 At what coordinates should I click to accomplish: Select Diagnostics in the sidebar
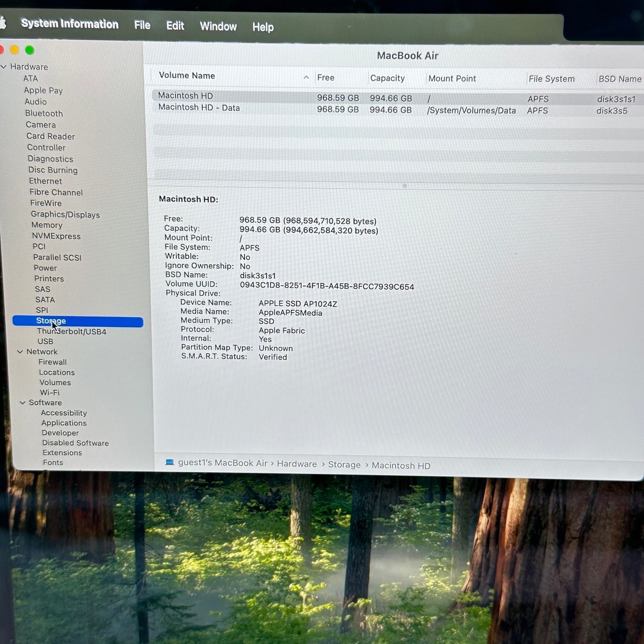pos(50,159)
